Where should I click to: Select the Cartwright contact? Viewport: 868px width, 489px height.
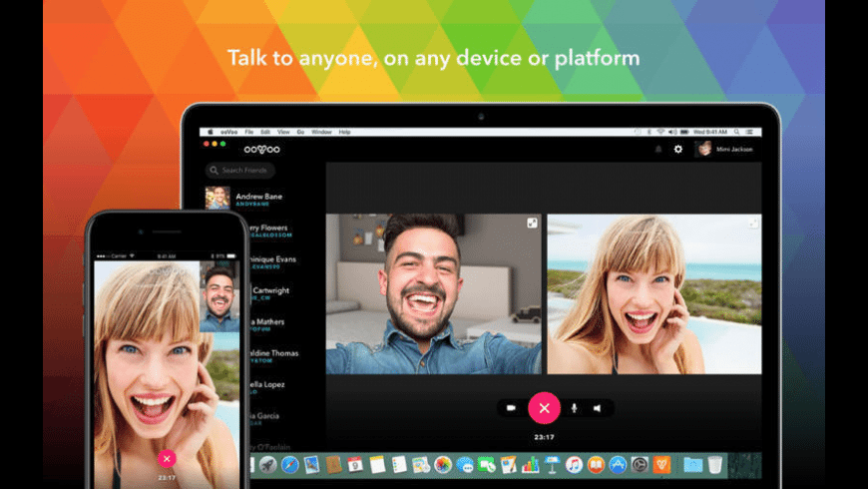(270, 292)
